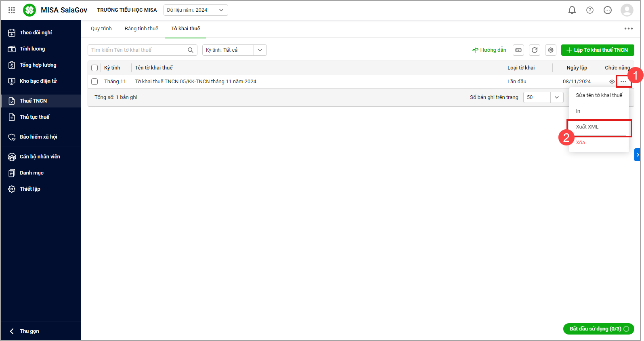This screenshot has height=341, width=644.
Task: Open the notifications bell
Action: 572,10
